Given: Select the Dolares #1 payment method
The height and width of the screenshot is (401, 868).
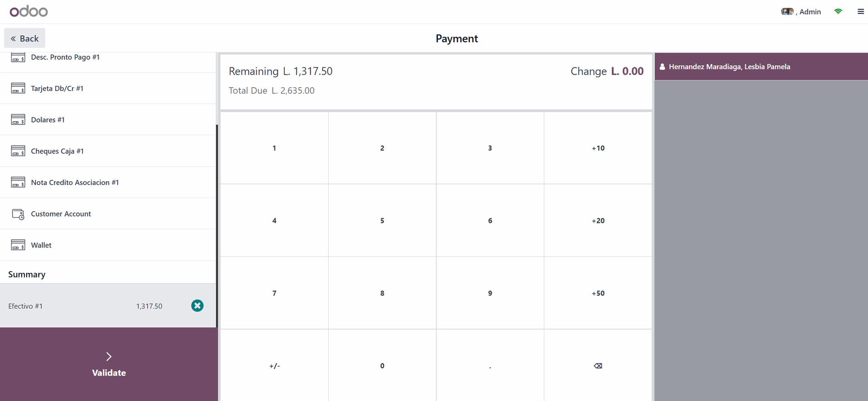Looking at the screenshot, I should coord(48,120).
